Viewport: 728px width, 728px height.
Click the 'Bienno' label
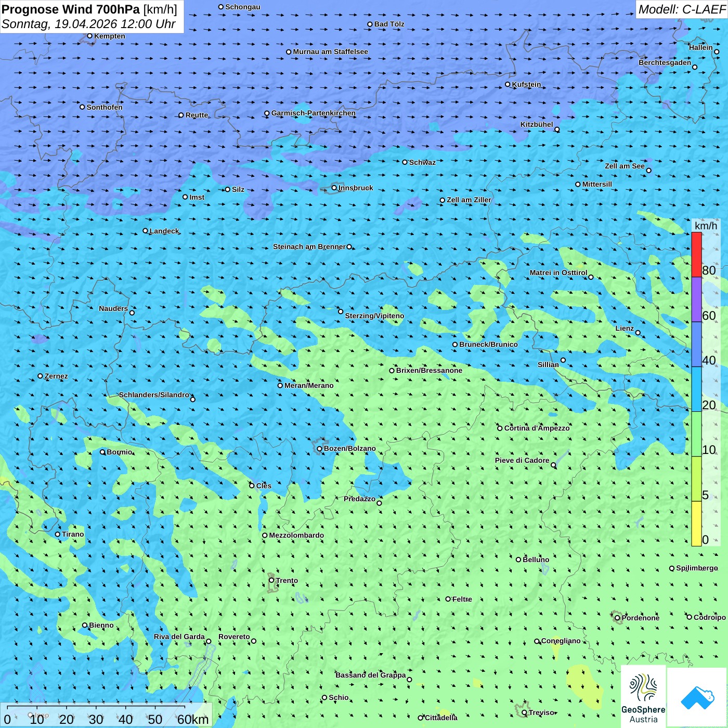tap(101, 625)
